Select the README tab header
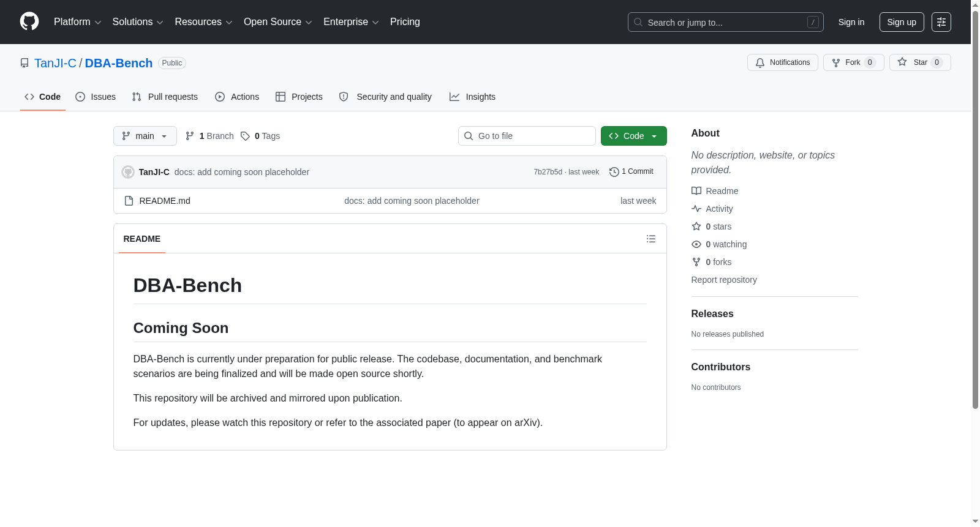Viewport: 980px width, 527px height. tap(142, 239)
